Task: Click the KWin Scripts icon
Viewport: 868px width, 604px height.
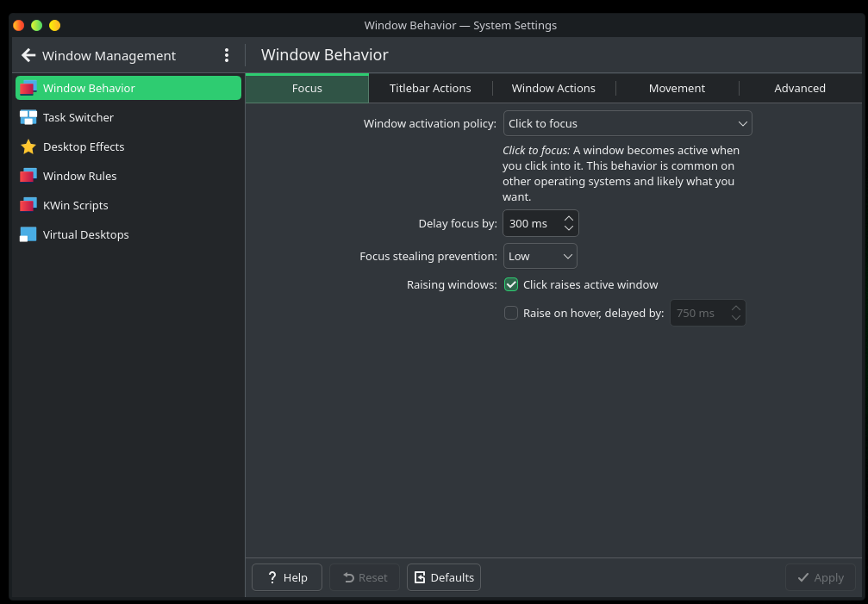Action: pos(28,205)
